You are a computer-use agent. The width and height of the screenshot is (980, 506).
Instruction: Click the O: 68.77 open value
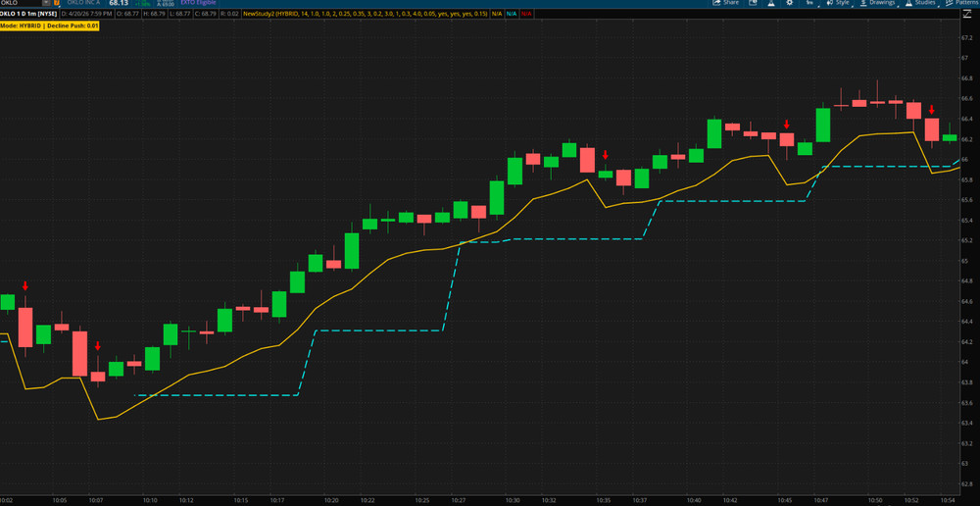tap(127, 14)
